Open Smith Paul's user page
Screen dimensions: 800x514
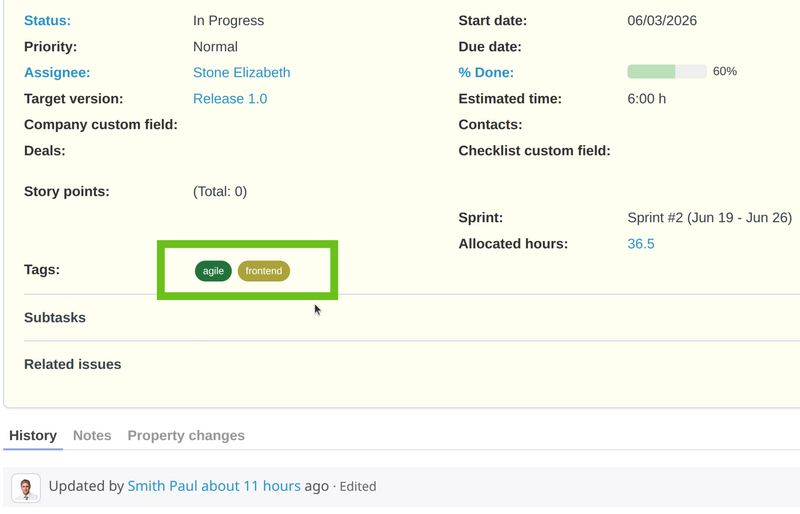(162, 486)
